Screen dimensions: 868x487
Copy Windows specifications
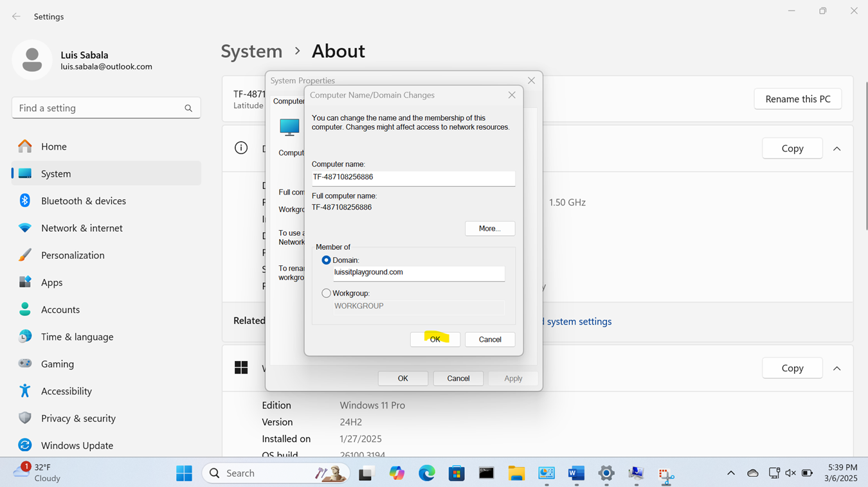tap(792, 368)
